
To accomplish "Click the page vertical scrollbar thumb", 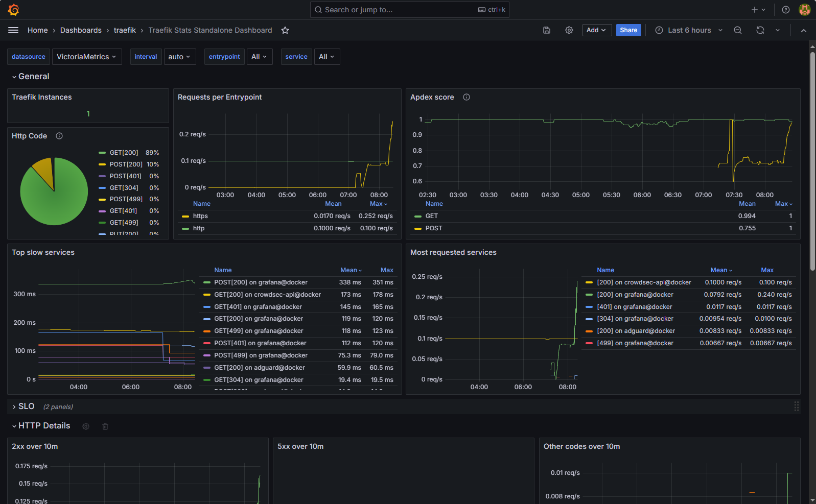I will 812,161.
